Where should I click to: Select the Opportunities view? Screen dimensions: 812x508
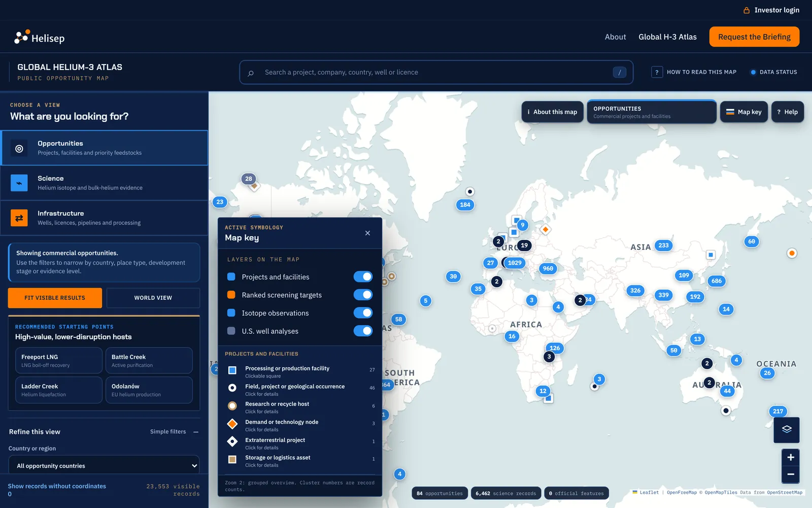click(104, 148)
